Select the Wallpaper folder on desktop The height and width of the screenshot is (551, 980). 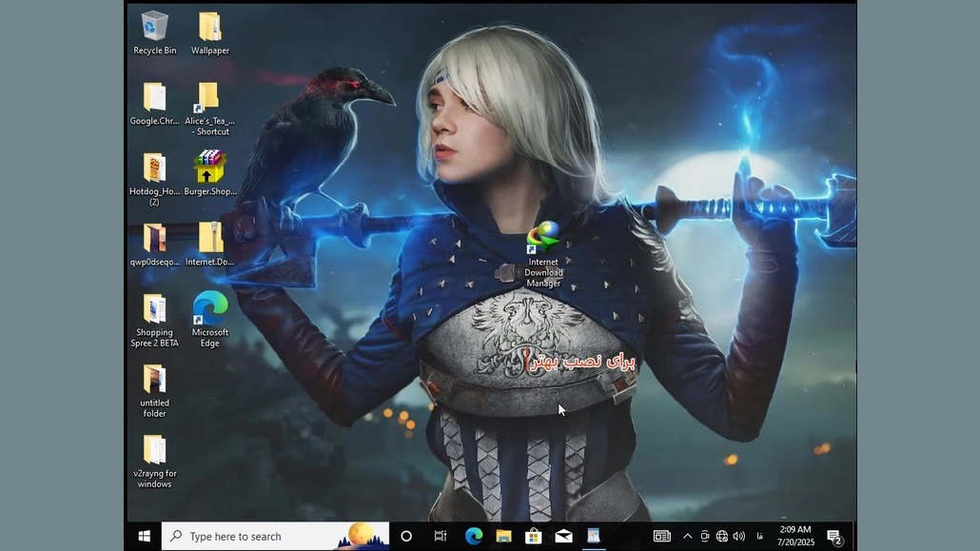coord(210,33)
